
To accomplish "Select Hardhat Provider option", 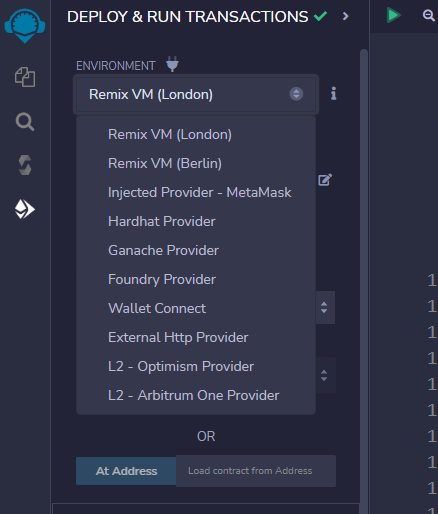I will (162, 221).
